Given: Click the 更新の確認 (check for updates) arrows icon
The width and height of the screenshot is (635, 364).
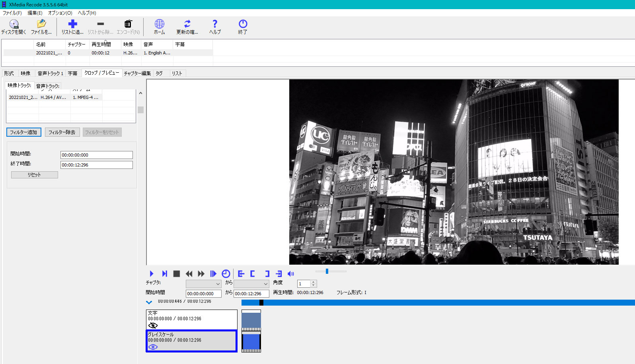Looking at the screenshot, I should coord(187,24).
